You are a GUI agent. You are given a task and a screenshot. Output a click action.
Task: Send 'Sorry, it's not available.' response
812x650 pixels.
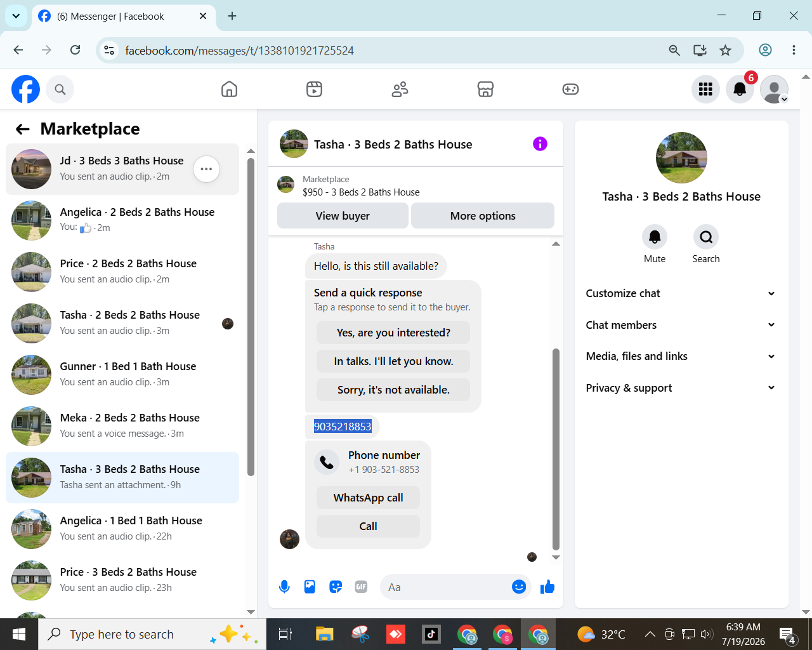[x=393, y=390]
